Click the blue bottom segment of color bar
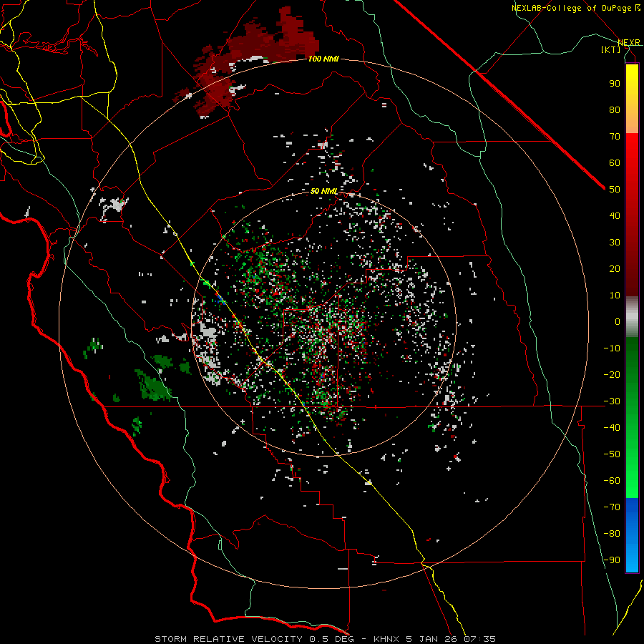The height and width of the screenshot is (644, 644). (632, 535)
